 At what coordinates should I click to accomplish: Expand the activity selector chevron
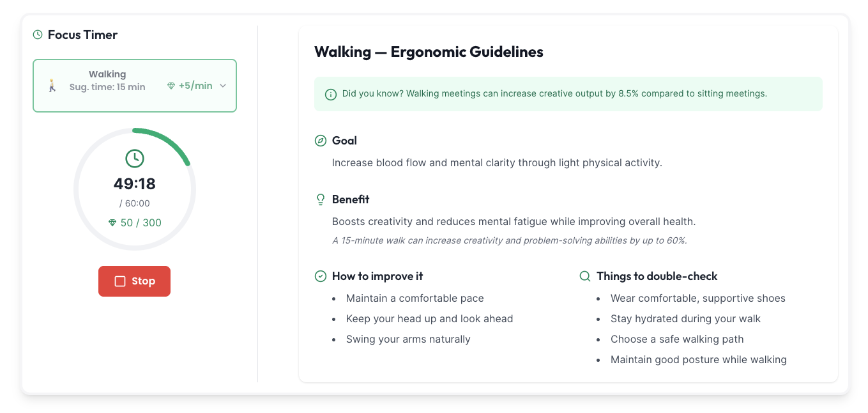[223, 86]
